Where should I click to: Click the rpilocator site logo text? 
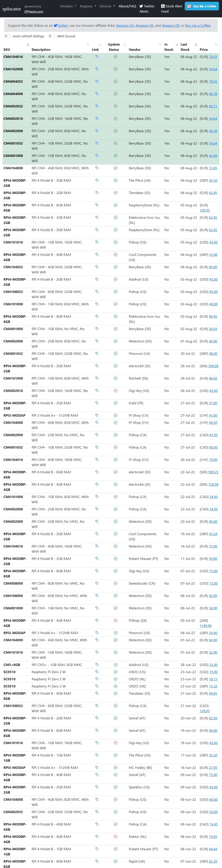click(12, 9)
